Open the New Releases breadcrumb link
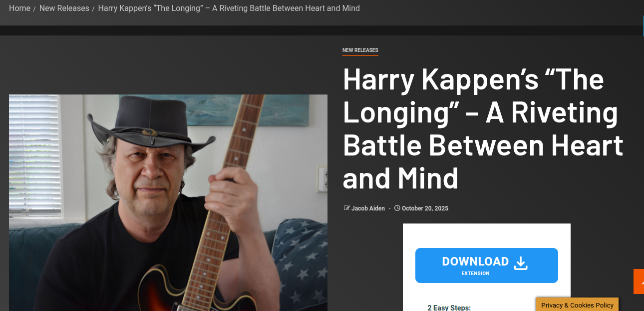The height and width of the screenshot is (311, 644). (64, 8)
